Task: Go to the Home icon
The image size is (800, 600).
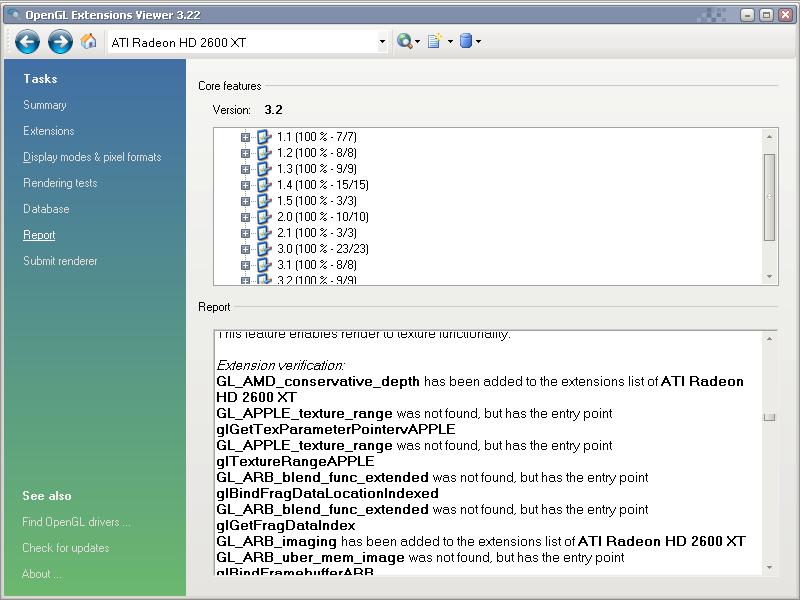Action: [x=88, y=41]
